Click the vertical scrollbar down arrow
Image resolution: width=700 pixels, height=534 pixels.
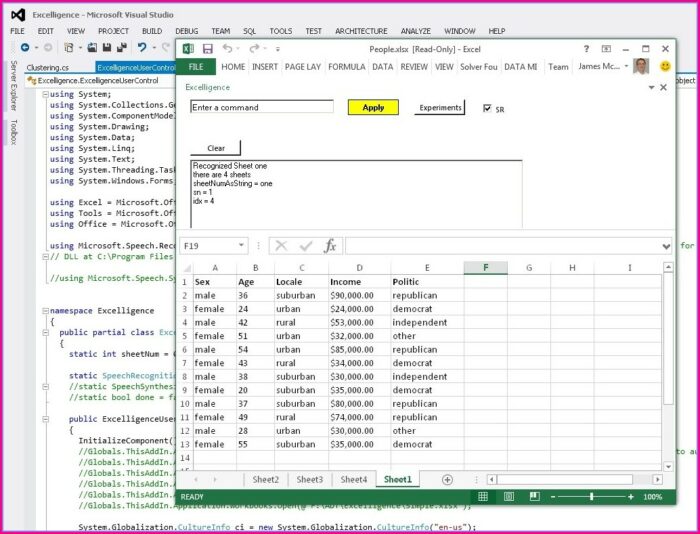(x=668, y=467)
